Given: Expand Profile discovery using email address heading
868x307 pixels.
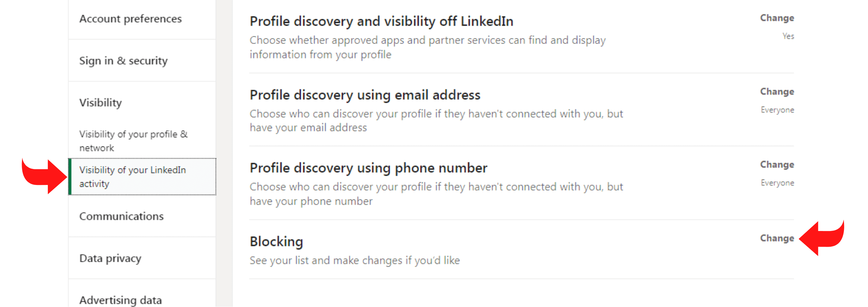Looking at the screenshot, I should pyautogui.click(x=365, y=95).
